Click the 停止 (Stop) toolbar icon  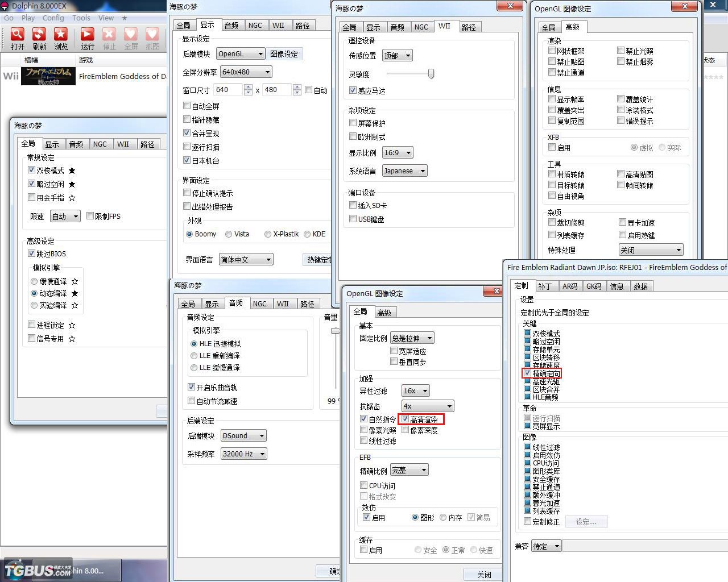pos(109,35)
